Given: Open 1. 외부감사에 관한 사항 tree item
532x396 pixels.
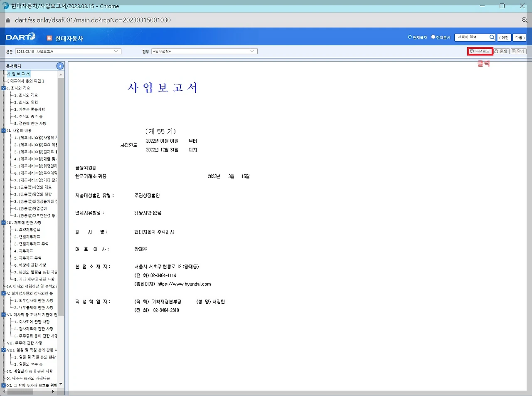Looking at the screenshot, I should click(x=33, y=300).
